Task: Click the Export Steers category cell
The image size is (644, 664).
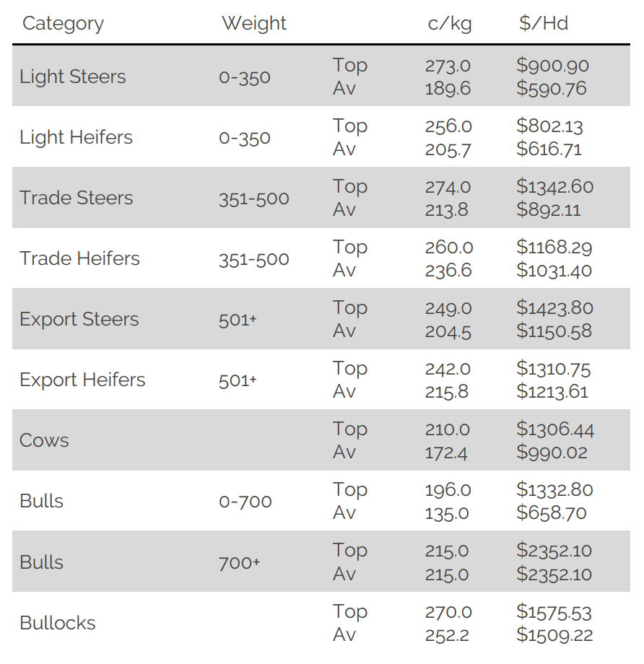Action: [79, 319]
